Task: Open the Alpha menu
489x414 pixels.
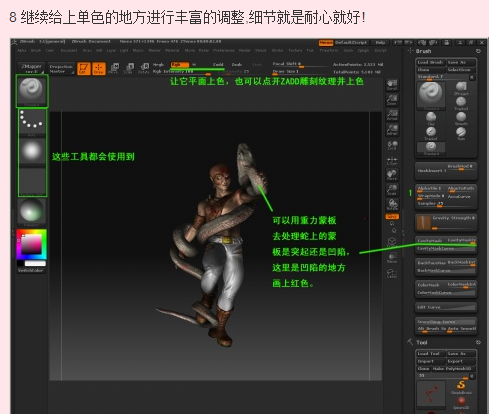Action: (21, 50)
